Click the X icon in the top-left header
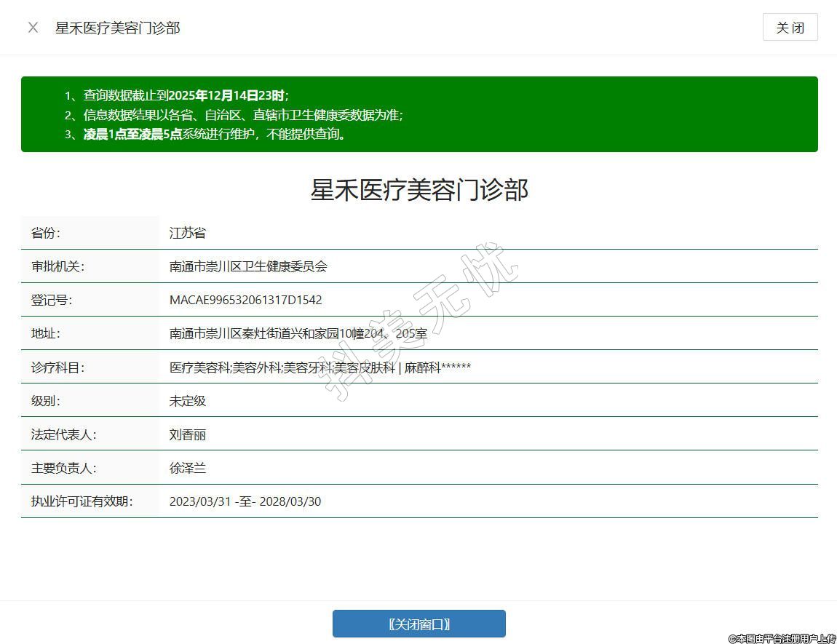The height and width of the screenshot is (644, 837). coord(33,28)
